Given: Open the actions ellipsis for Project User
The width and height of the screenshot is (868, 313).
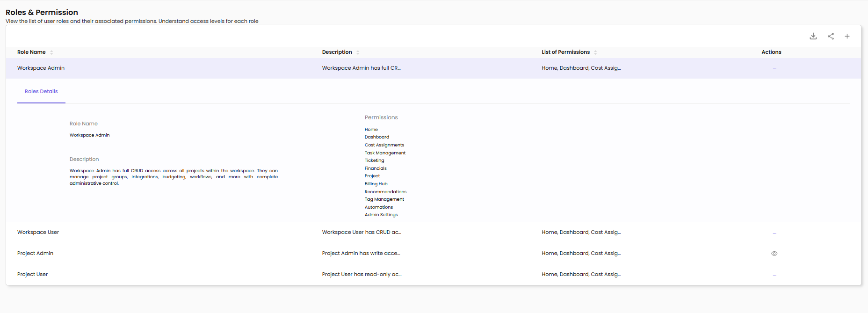Looking at the screenshot, I should [774, 275].
